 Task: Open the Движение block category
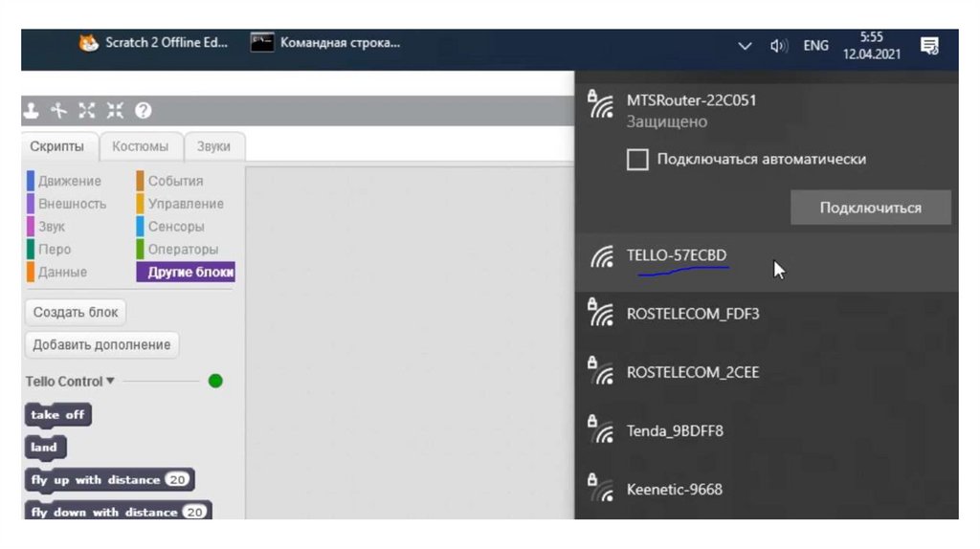(64, 181)
